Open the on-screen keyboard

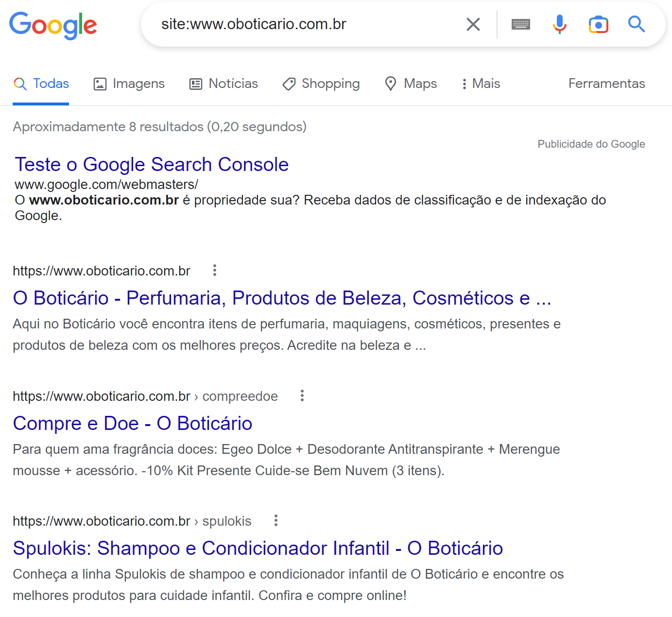(520, 24)
